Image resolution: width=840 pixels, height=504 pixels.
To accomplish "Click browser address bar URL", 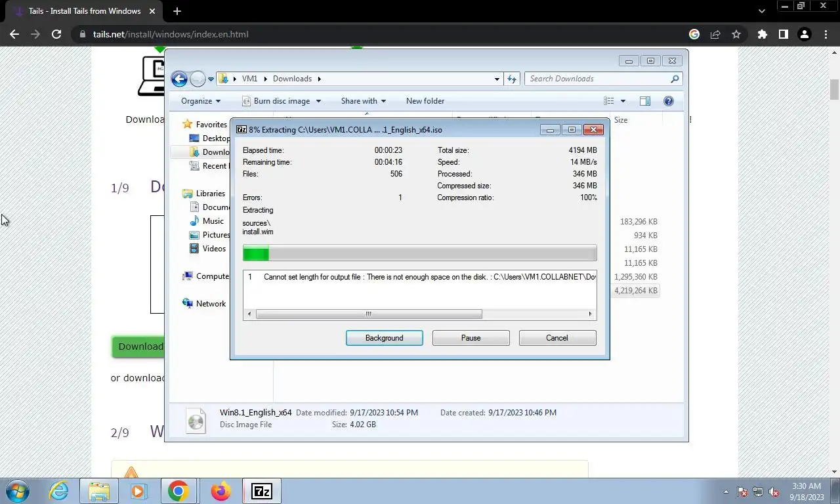I will (171, 34).
